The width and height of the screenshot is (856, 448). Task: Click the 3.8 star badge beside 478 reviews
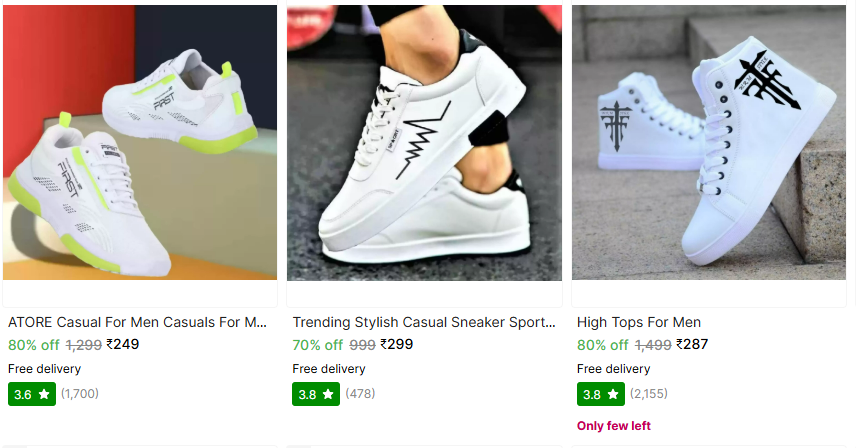pos(316,394)
